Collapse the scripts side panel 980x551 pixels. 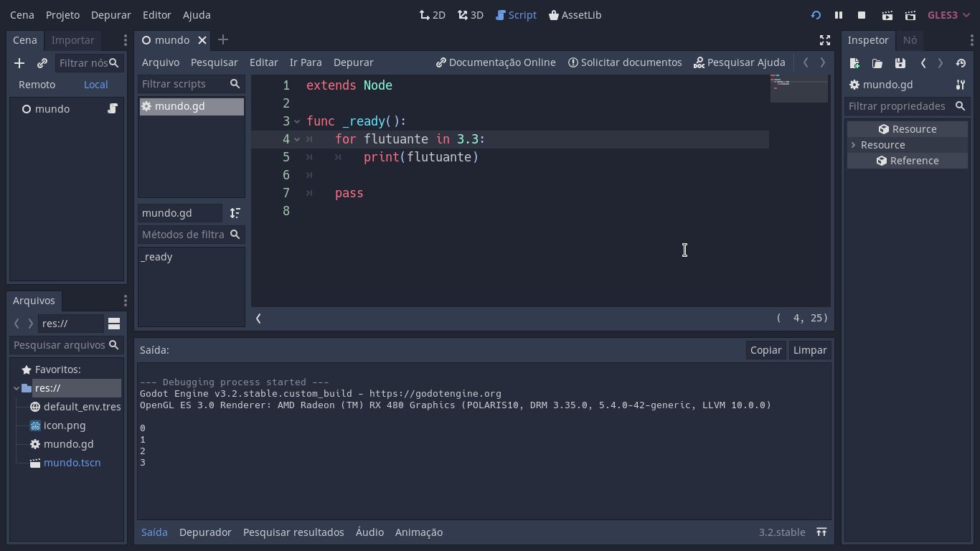258,319
